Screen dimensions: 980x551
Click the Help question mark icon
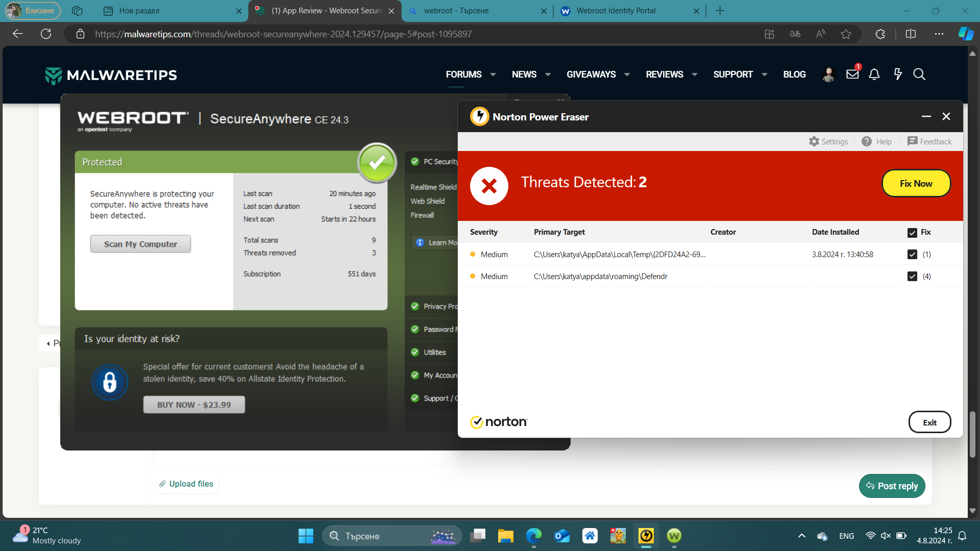pos(867,141)
